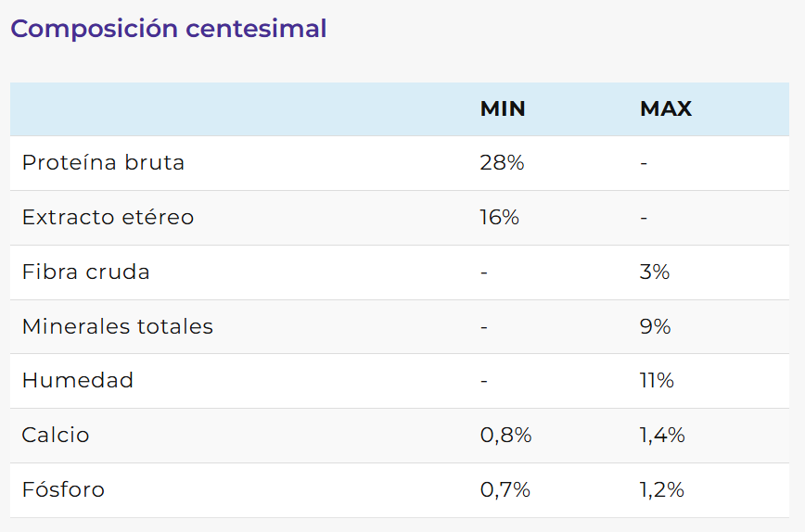Click the Fósforo row label
The width and height of the screenshot is (805, 532).
tap(63, 490)
